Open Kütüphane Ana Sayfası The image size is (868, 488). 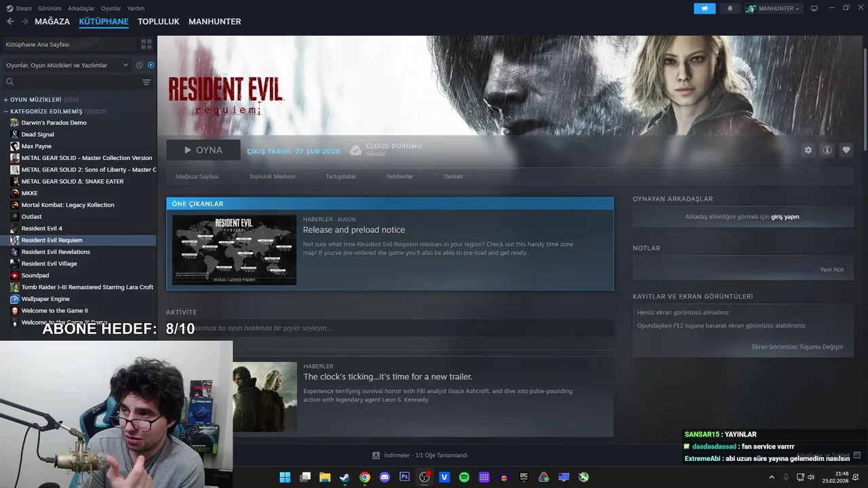pos(70,44)
